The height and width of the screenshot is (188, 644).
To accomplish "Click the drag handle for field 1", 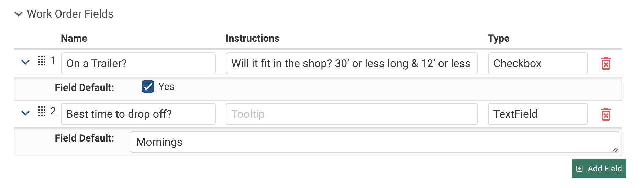I will coord(42,61).
